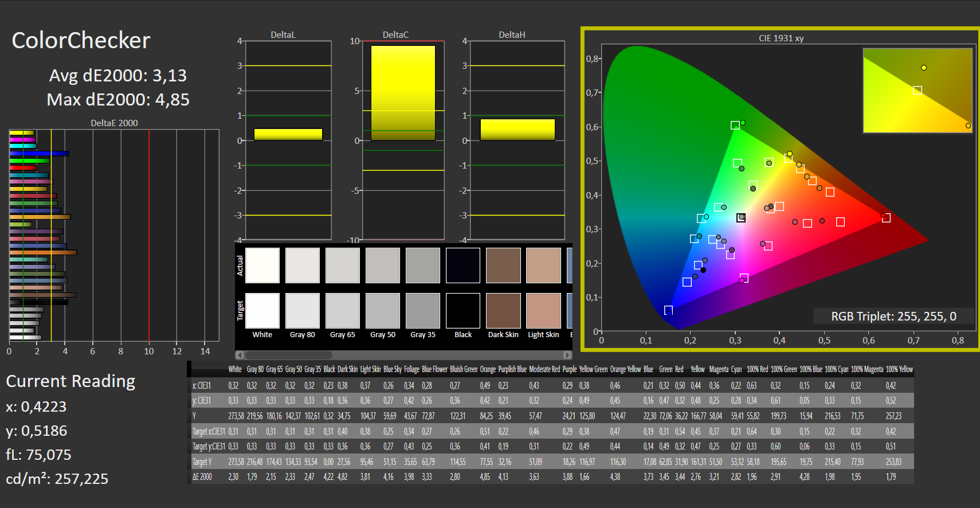The image size is (980, 508).
Task: Click the right scroll arrow under the swatches
Action: point(567,355)
